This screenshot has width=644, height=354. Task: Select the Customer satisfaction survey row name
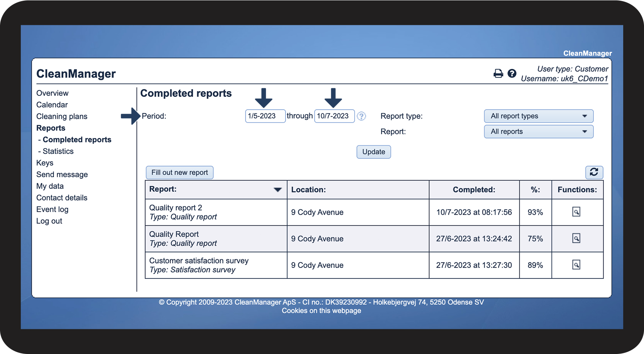[x=199, y=261]
